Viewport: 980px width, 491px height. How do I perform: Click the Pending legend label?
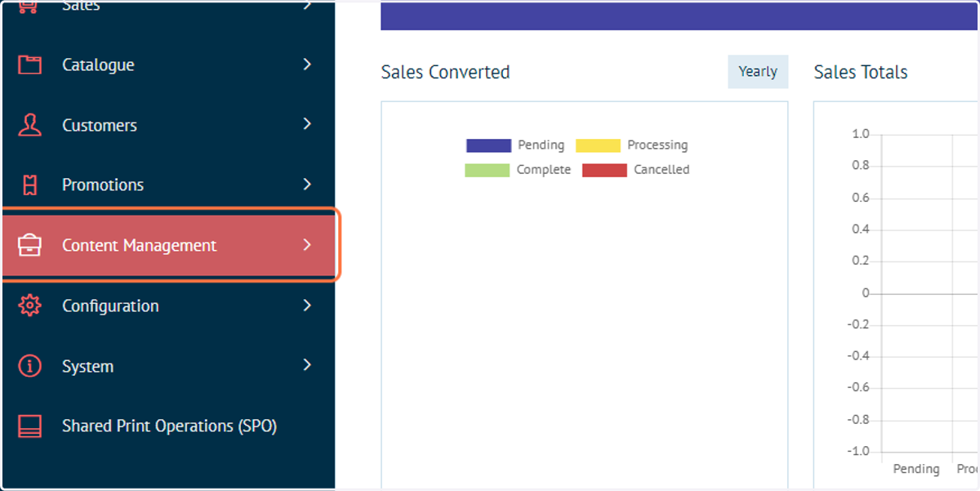coord(541,145)
